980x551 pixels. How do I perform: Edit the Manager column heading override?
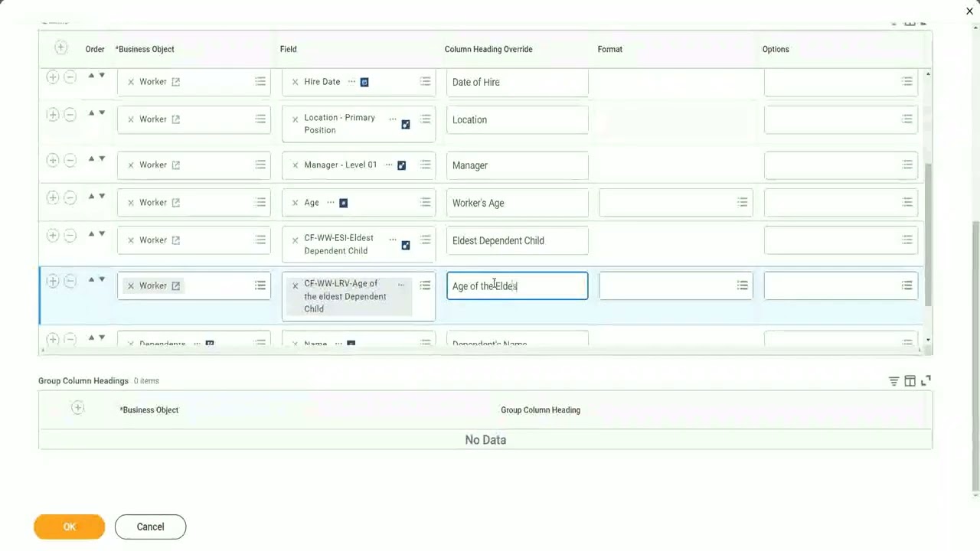click(x=518, y=165)
